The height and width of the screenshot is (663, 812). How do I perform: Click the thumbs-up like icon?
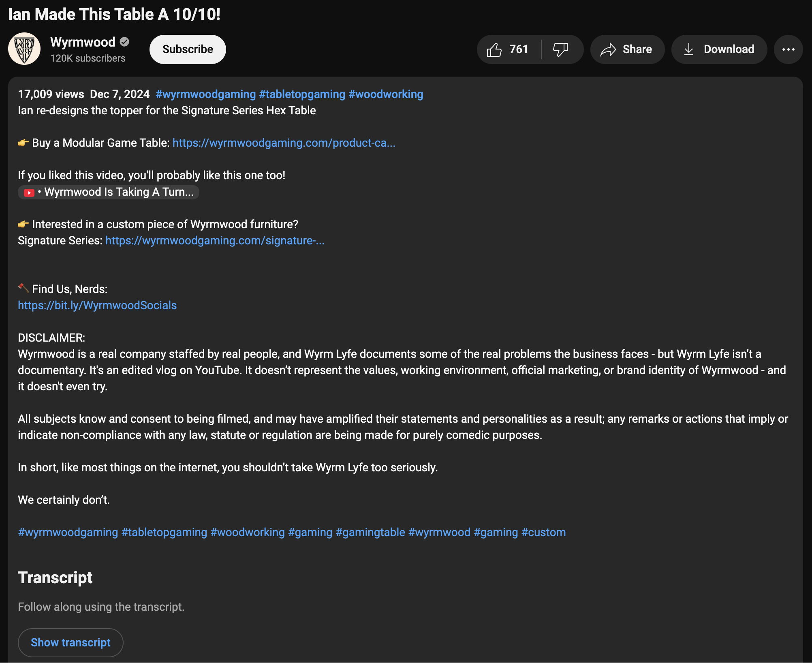click(494, 49)
